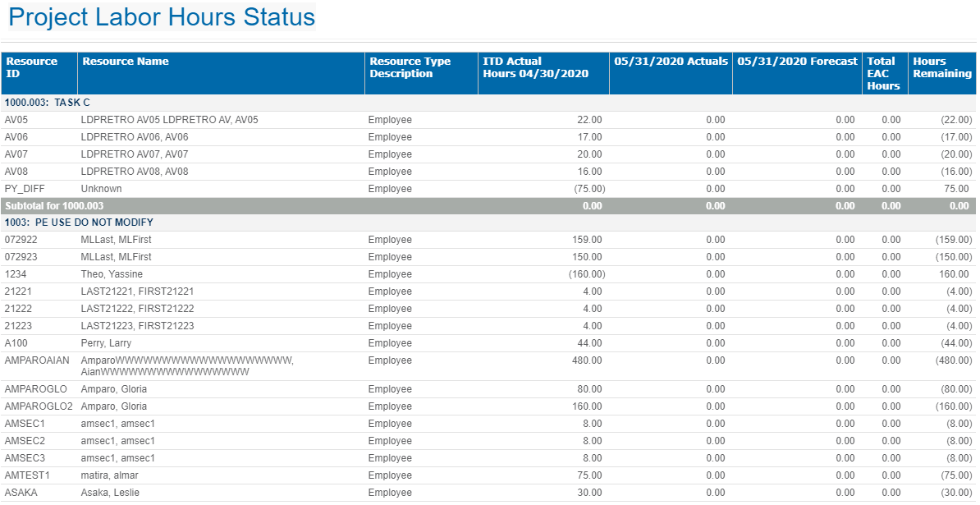
Task: Click the PY_DIFF resource ID
Action: click(23, 189)
